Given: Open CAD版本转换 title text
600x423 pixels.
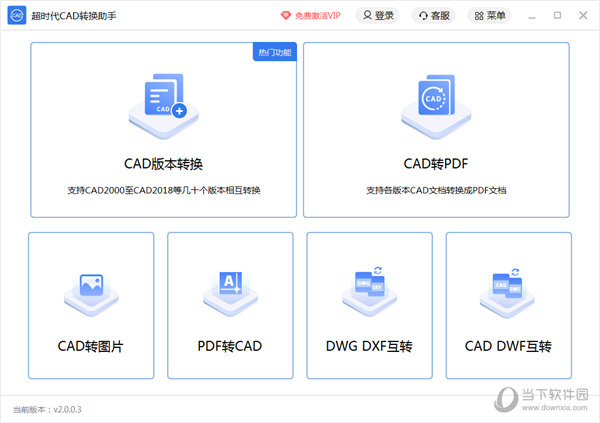Looking at the screenshot, I should pyautogui.click(x=163, y=164).
